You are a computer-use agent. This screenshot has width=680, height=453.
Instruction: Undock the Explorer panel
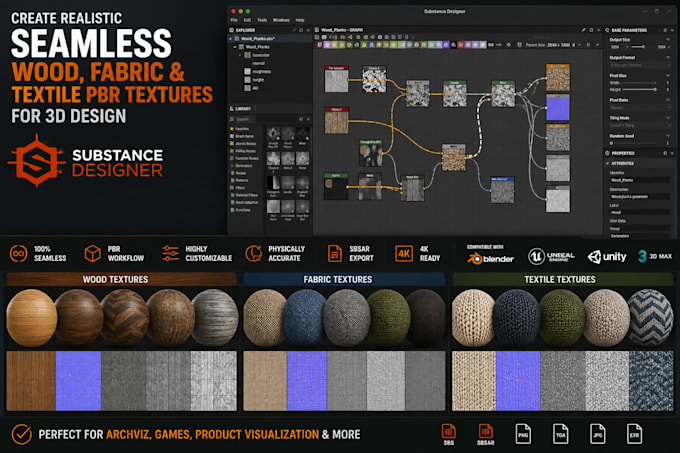tap(301, 30)
